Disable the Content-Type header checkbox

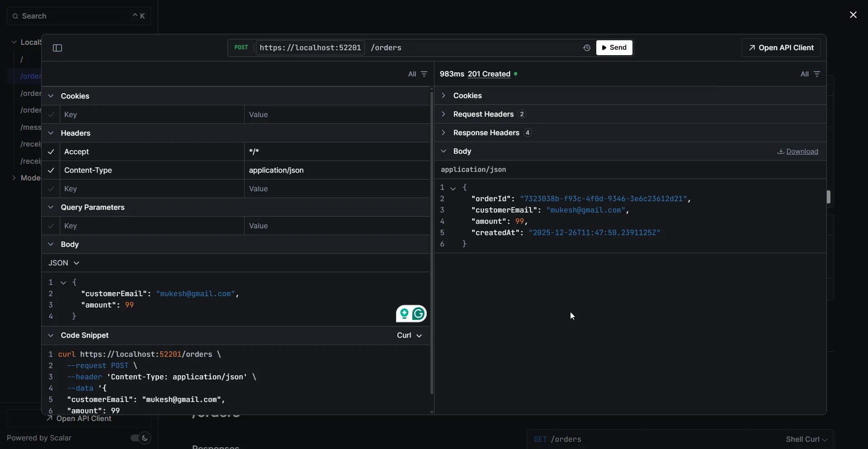point(51,170)
